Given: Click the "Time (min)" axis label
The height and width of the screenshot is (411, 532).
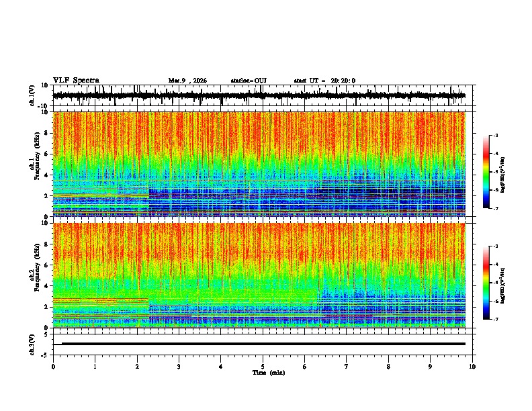Looking at the screenshot, I should (x=269, y=373).
